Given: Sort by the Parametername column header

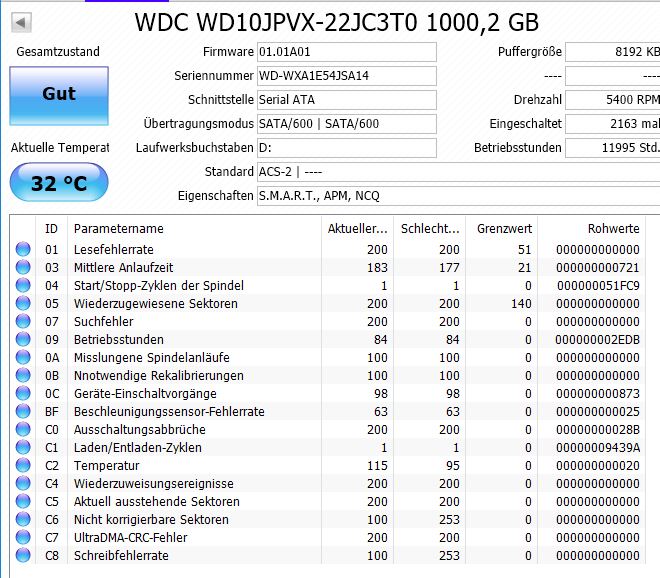Looking at the screenshot, I should 194,229.
